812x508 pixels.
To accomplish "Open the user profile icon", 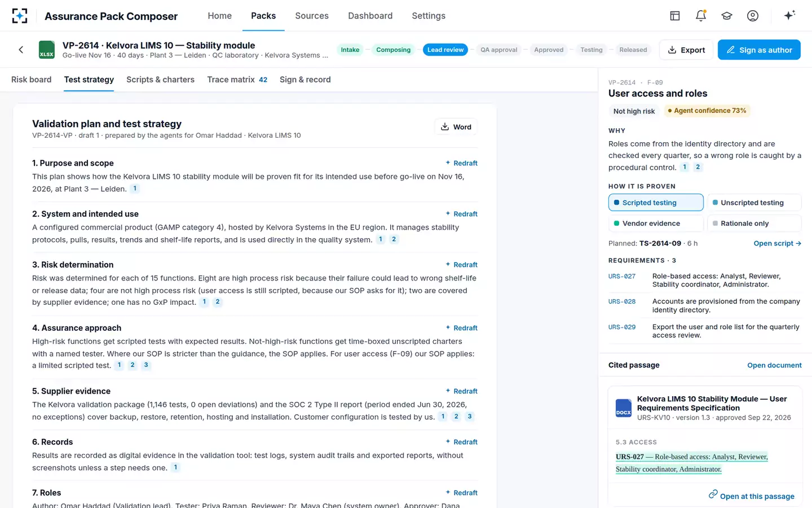I will coord(753,16).
